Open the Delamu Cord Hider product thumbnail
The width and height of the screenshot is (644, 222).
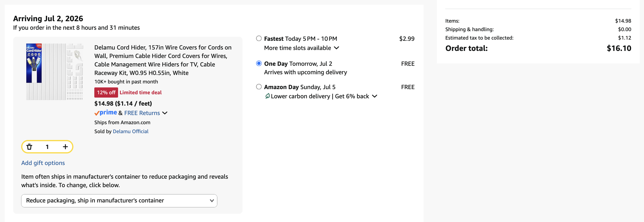coord(55,72)
